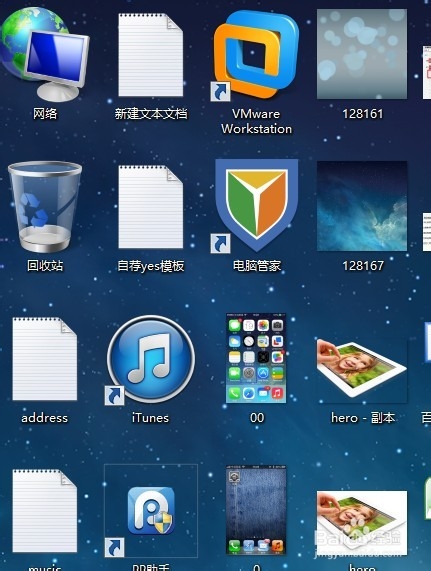Click the 自荐yes模板 label text

tap(151, 266)
